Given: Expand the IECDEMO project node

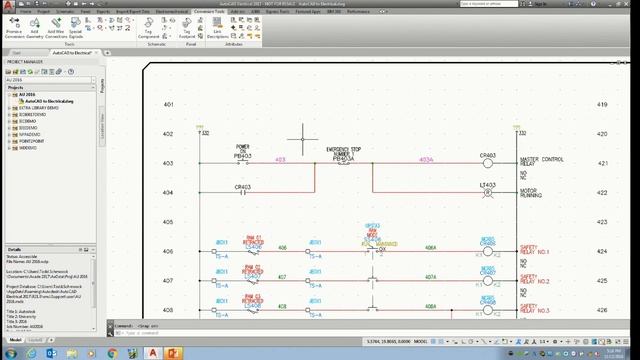Looking at the screenshot, I should pos(9,121).
